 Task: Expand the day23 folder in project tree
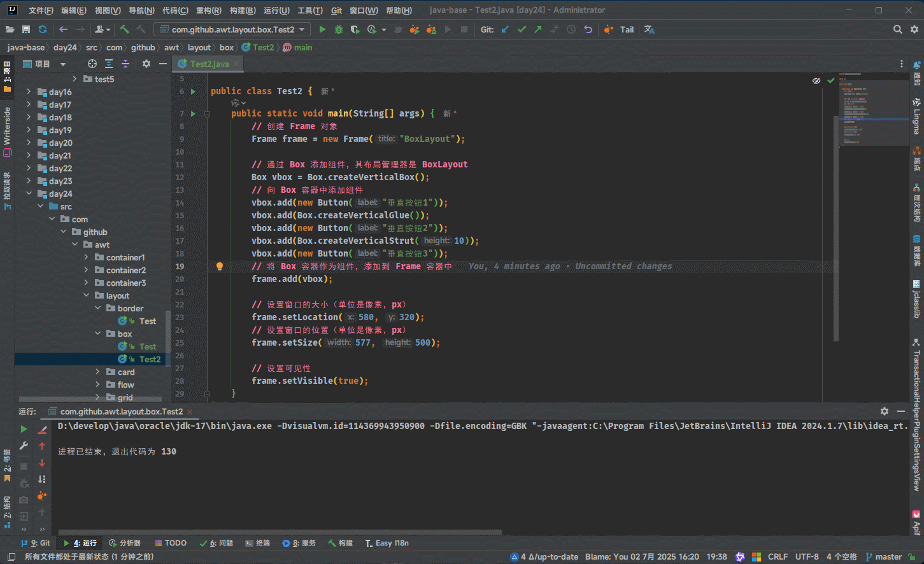pos(29,181)
